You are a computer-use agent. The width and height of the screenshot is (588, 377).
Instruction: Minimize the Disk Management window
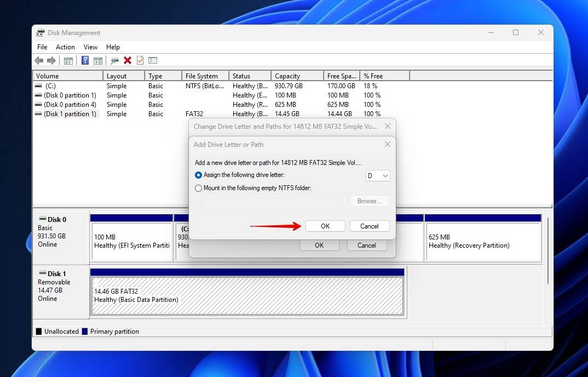491,33
